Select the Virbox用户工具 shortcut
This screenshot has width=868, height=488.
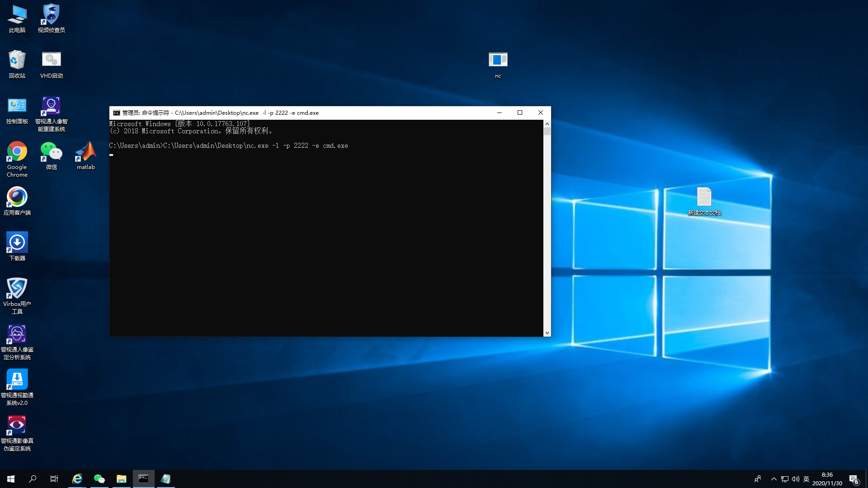(x=17, y=289)
